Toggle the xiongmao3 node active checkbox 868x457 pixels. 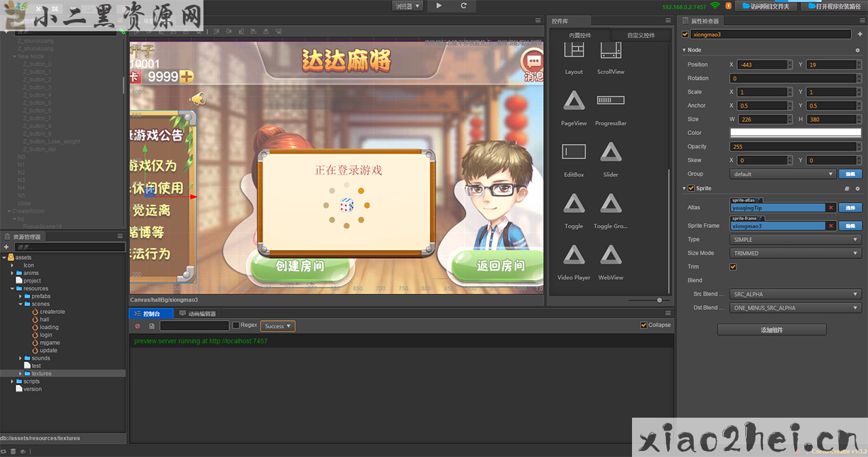[685, 34]
